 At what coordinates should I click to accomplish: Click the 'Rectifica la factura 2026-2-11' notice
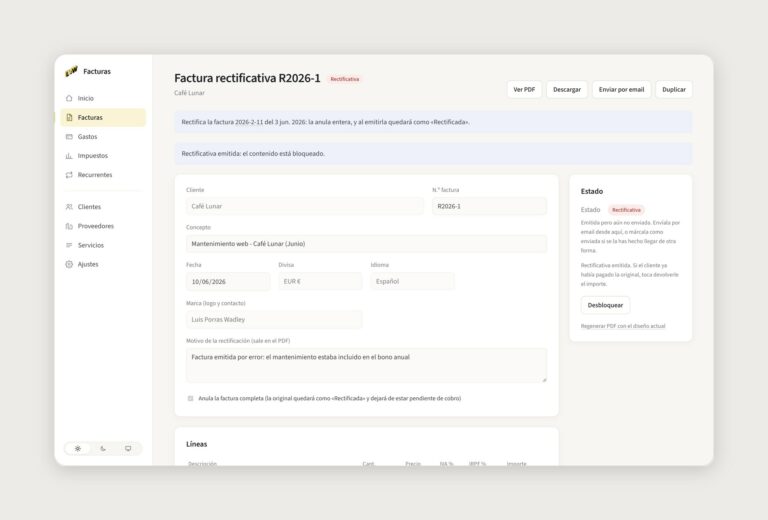click(433, 122)
